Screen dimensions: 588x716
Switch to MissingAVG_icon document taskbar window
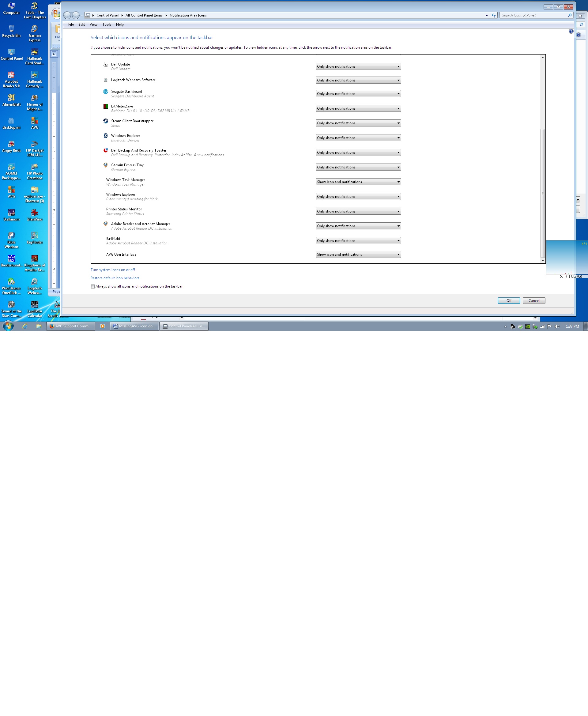(134, 326)
